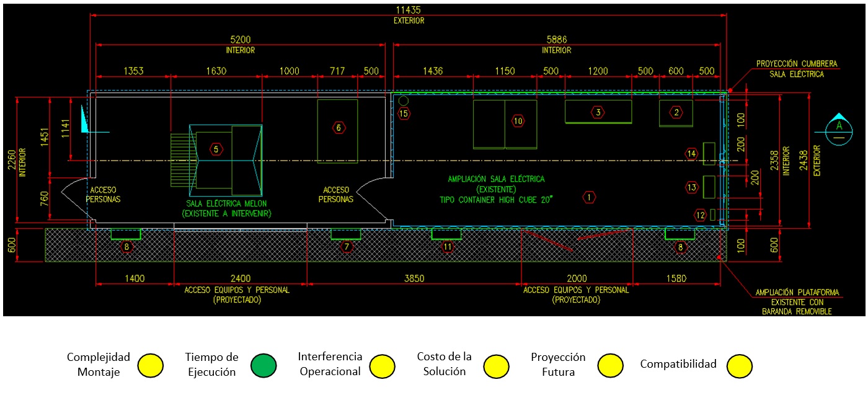This screenshot has width=868, height=395.
Task: Click the dimension value 1630
Action: pyautogui.click(x=216, y=71)
